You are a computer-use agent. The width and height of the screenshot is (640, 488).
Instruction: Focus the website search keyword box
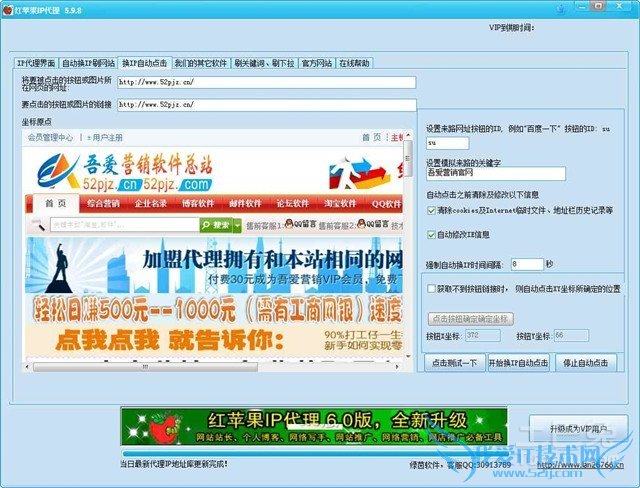(x=124, y=225)
